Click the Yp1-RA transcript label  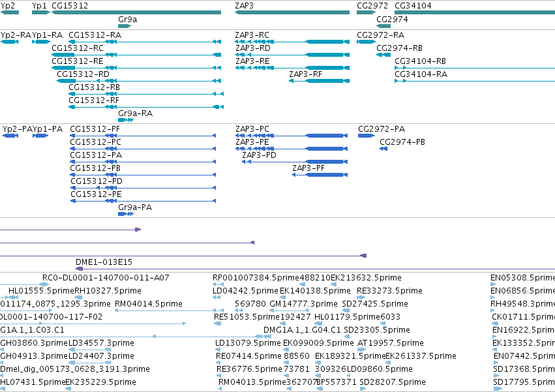click(48, 35)
